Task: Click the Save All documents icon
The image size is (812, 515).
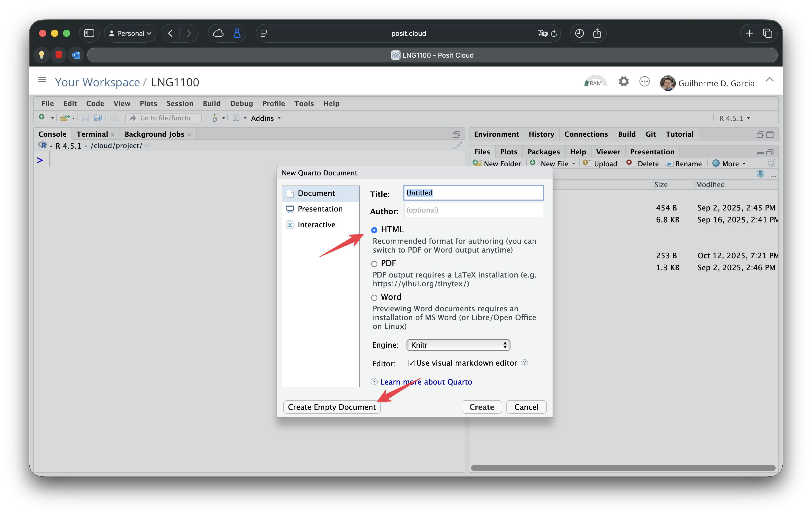Action: click(98, 118)
